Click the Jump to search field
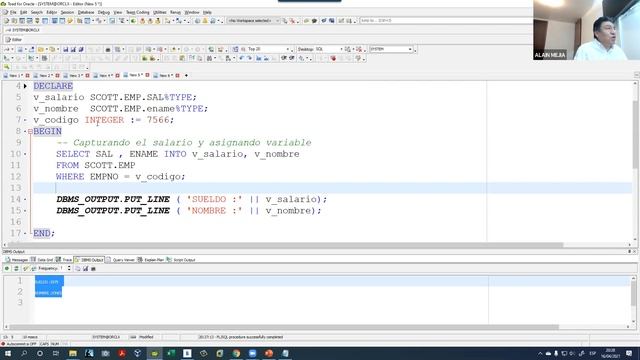 [445, 20]
